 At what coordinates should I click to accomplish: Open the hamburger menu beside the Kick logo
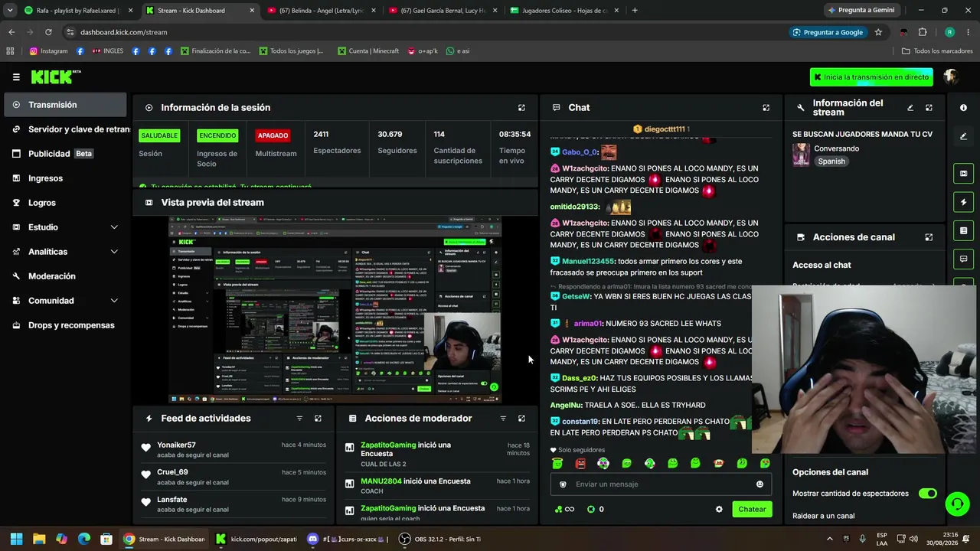[x=16, y=77]
